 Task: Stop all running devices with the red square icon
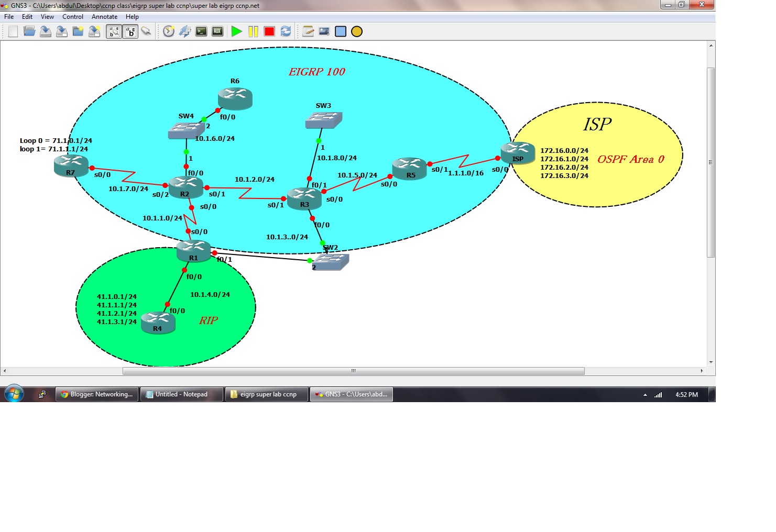(x=269, y=31)
